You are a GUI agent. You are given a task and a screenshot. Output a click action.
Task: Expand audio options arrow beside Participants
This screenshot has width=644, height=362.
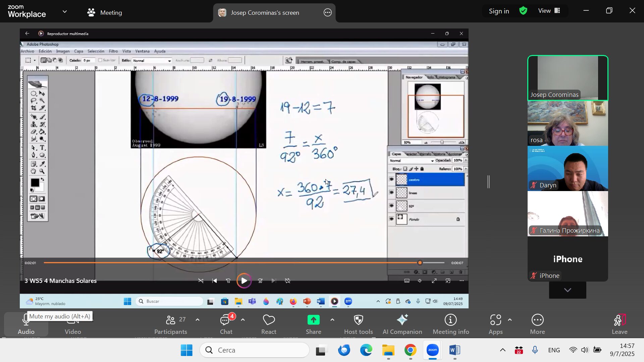(x=198, y=320)
